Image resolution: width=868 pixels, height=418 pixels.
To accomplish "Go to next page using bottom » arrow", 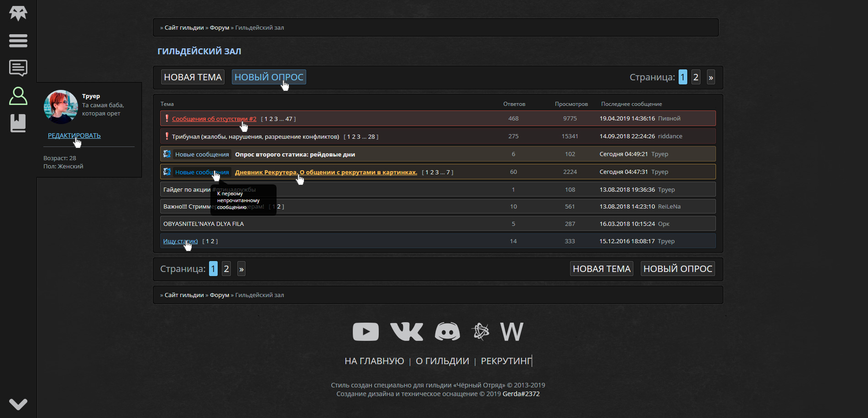I will [x=241, y=269].
